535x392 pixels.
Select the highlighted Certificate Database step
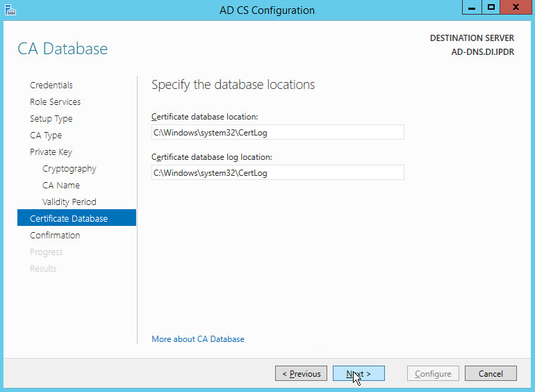(69, 219)
